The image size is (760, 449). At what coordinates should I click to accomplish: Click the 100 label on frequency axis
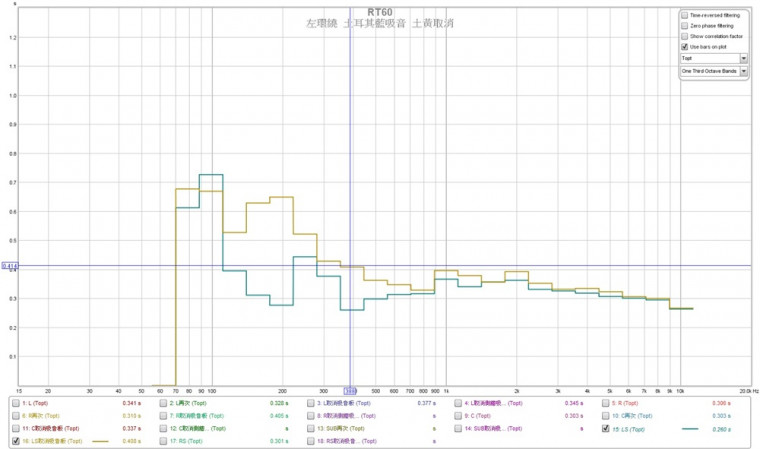(212, 391)
